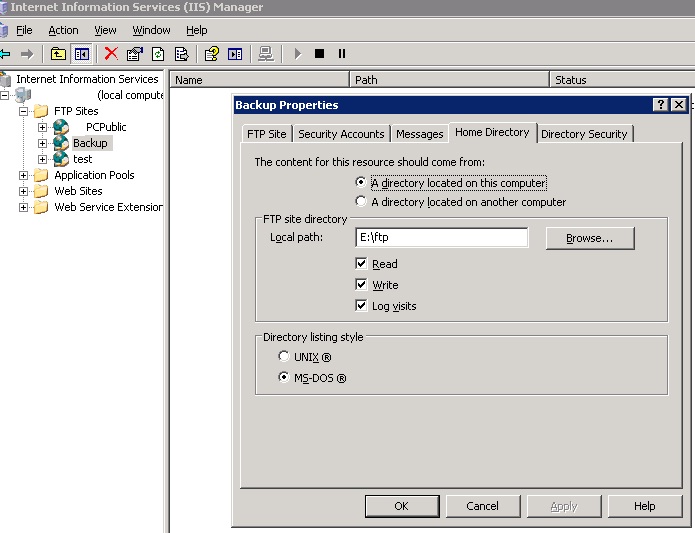Click the Web Sites folder icon

pyautogui.click(x=41, y=191)
